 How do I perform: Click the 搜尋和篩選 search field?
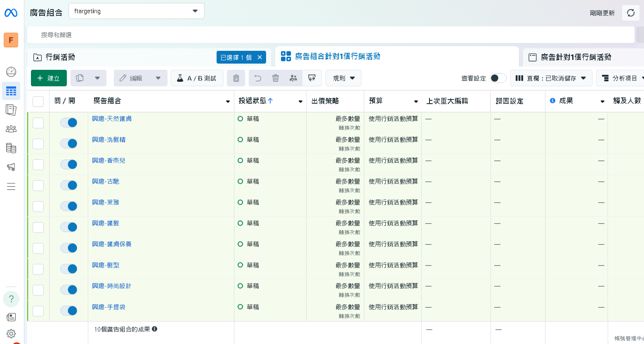coord(330,35)
